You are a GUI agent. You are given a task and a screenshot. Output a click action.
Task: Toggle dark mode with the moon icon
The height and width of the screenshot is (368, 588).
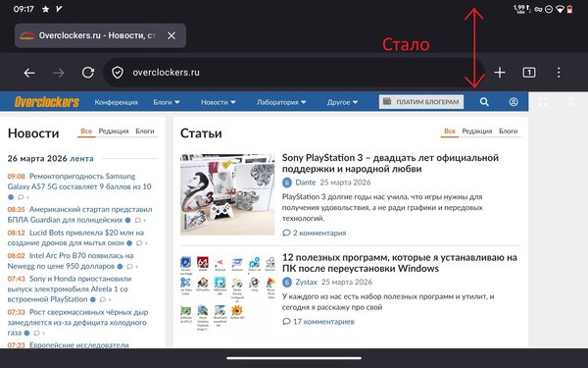pos(572,102)
